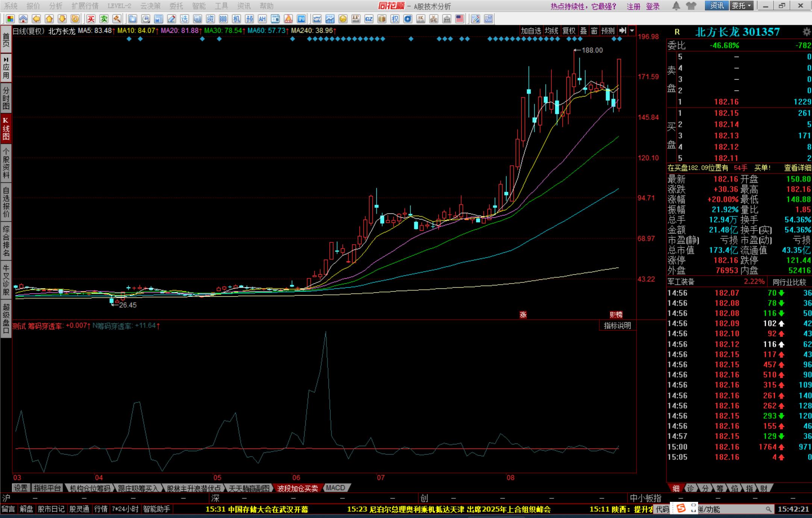812x518 pixels.
Task: Open the IPO toolbar icon
Action: coord(301,19)
